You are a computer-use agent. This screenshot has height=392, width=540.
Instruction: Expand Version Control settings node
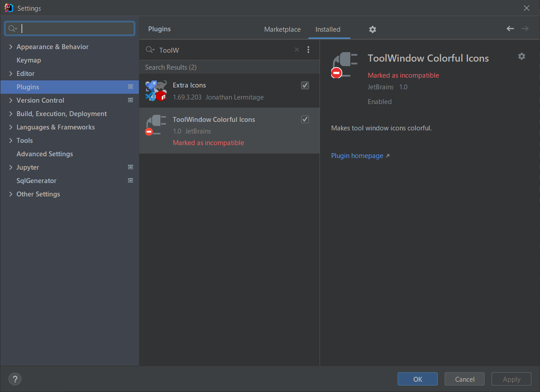coord(11,100)
